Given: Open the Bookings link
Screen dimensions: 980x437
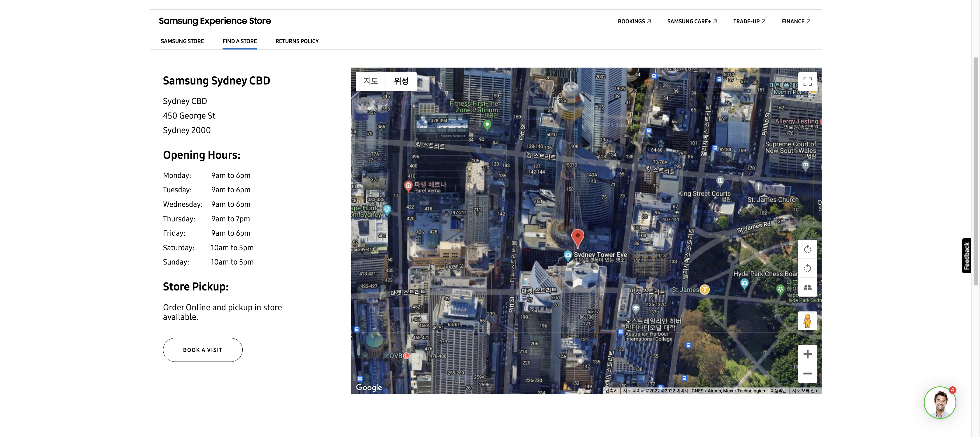Looking at the screenshot, I should click(x=634, y=21).
